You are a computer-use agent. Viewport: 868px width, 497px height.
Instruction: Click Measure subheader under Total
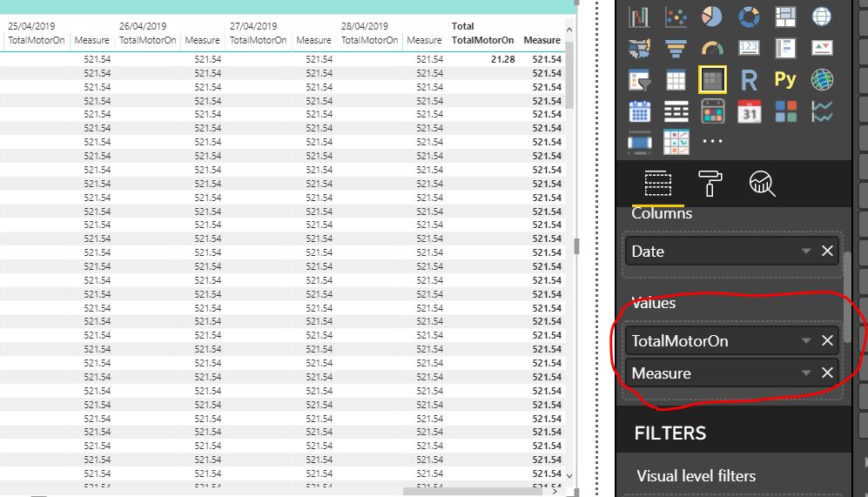[542, 40]
